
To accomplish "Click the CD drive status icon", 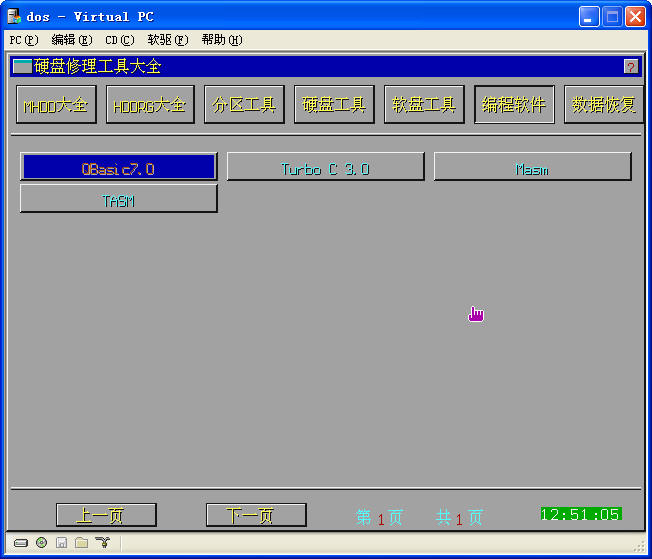I will pos(41,542).
